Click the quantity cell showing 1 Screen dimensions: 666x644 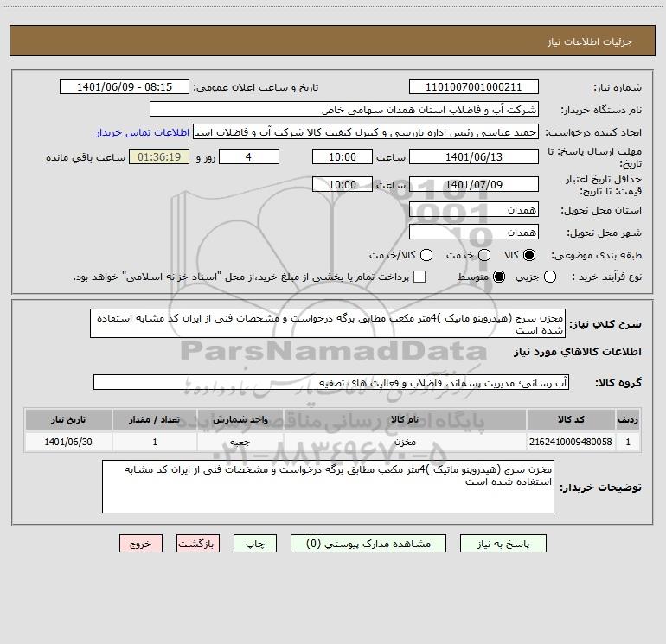click(x=155, y=442)
